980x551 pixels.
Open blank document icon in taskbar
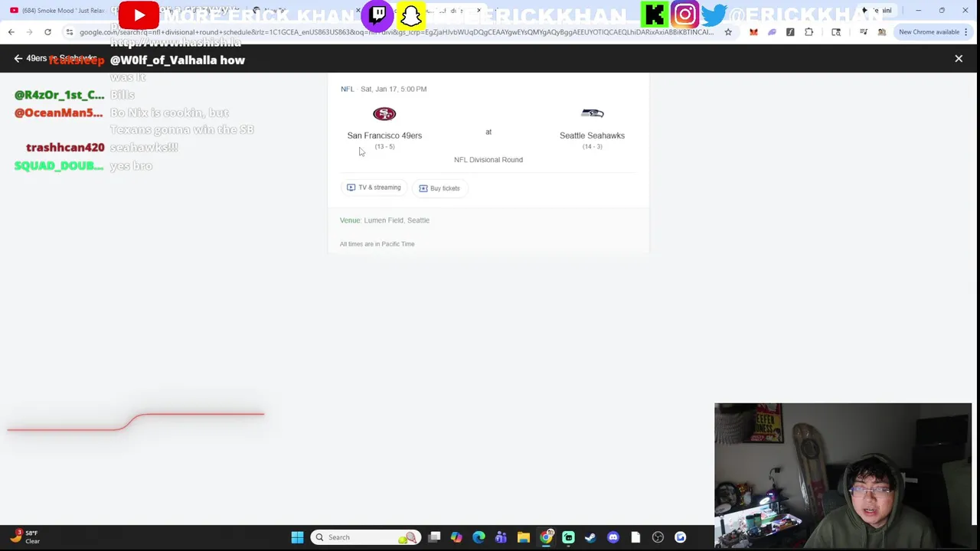tap(635, 537)
